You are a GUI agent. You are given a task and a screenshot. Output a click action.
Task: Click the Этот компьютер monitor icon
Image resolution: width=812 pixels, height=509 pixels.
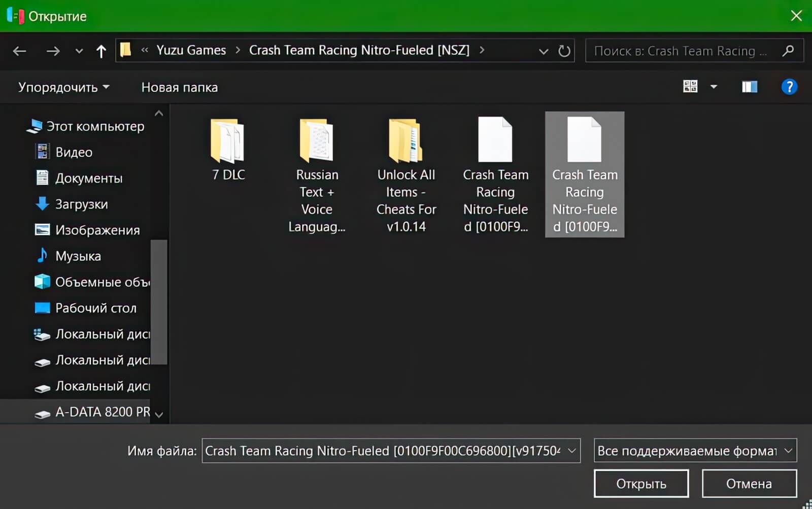[35, 126]
